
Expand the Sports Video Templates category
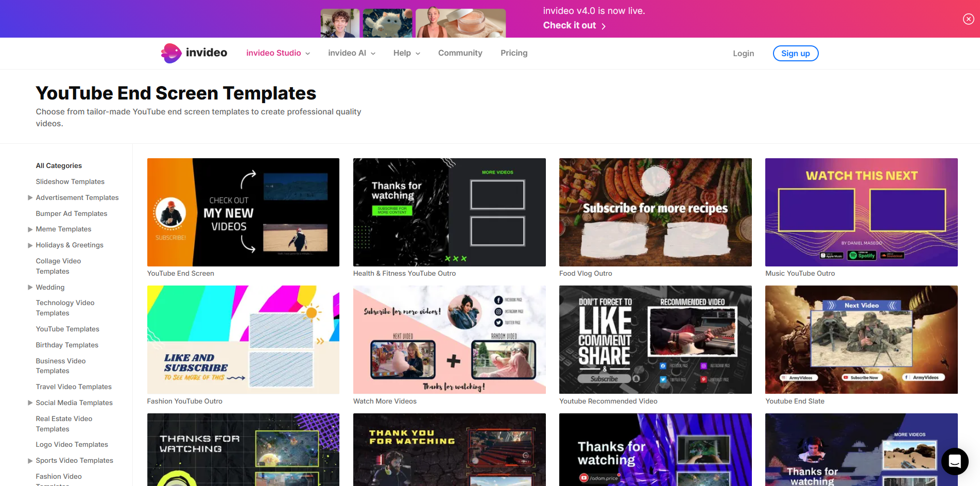30,460
